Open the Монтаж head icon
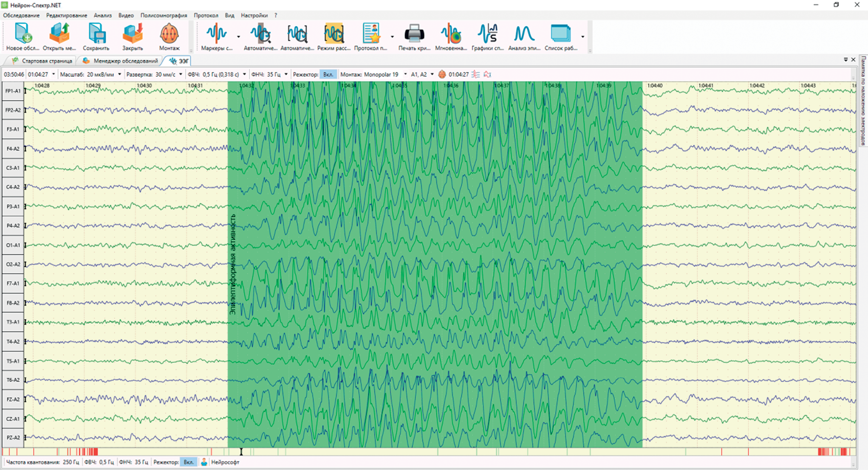868x470 pixels. (x=169, y=34)
